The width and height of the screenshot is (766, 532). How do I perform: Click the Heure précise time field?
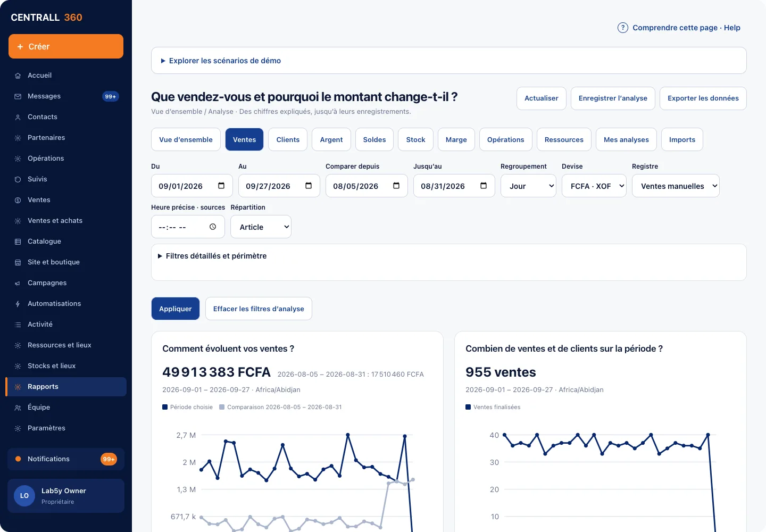(x=188, y=227)
